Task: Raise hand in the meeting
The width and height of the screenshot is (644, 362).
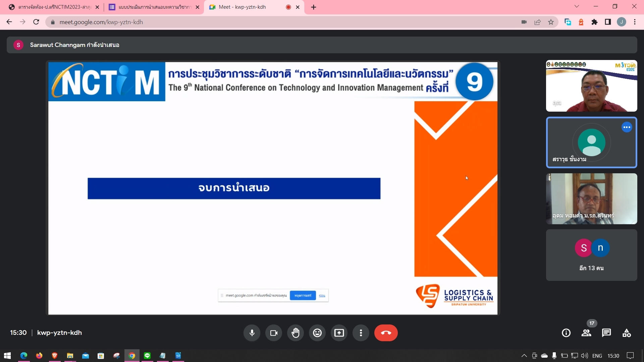Action: (x=296, y=333)
